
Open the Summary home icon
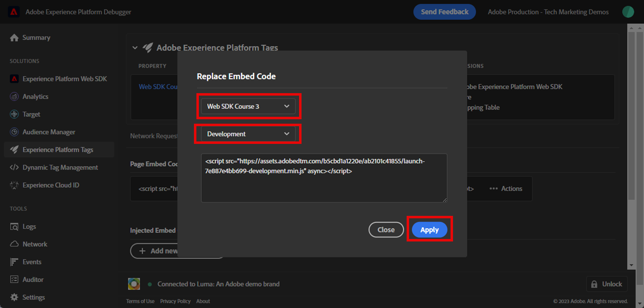coord(14,38)
